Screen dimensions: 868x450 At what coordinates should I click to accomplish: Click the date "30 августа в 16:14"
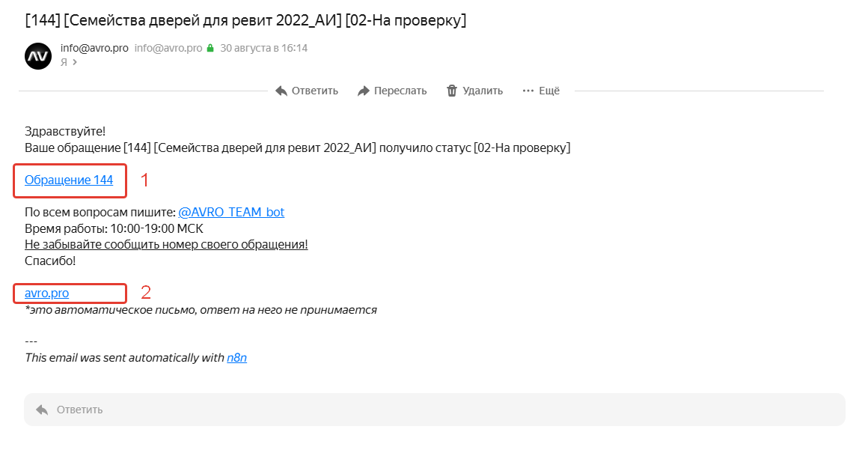(263, 48)
